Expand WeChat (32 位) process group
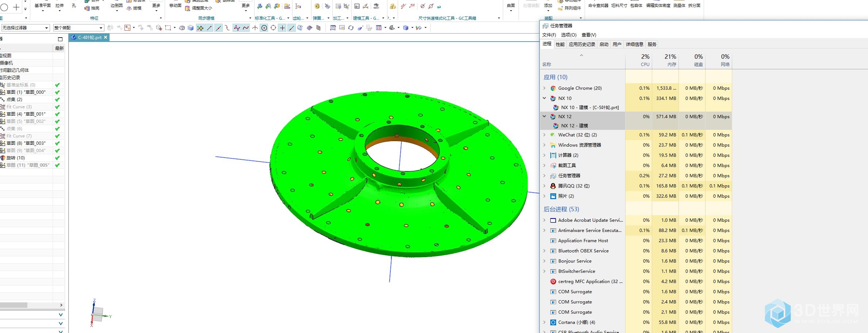The height and width of the screenshot is (333, 868). tap(544, 135)
